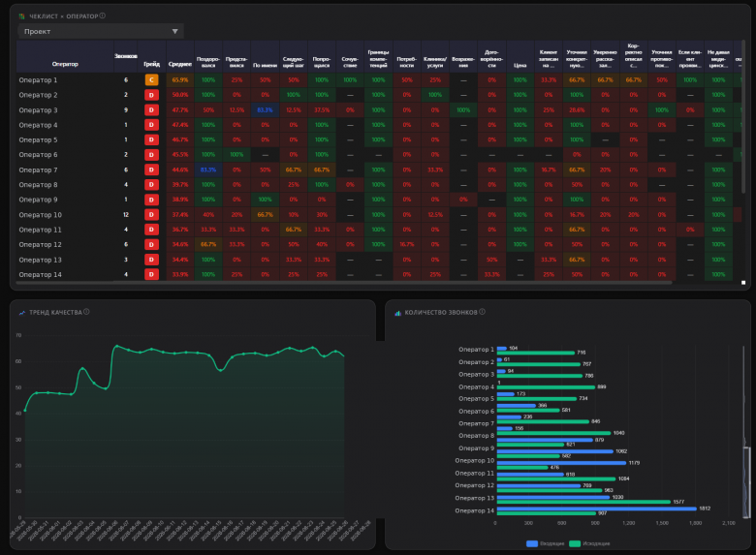Toggle the Входящие legend series
The image size is (756, 555).
point(545,543)
